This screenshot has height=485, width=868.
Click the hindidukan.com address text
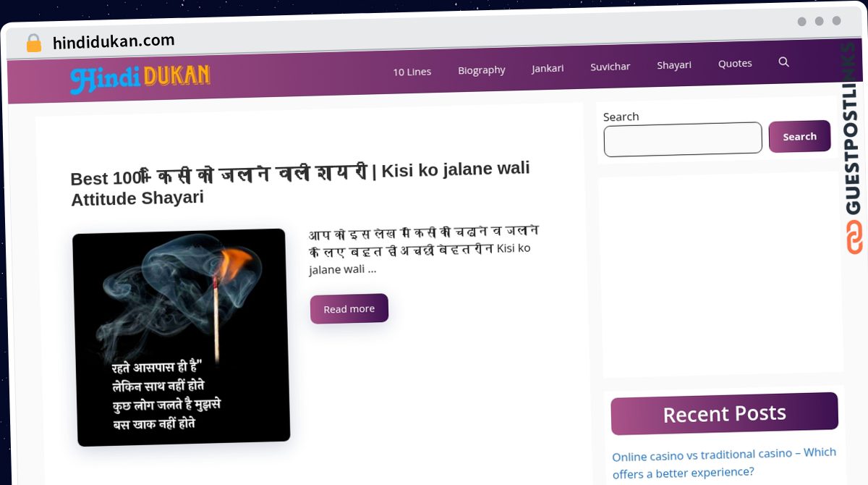point(114,41)
